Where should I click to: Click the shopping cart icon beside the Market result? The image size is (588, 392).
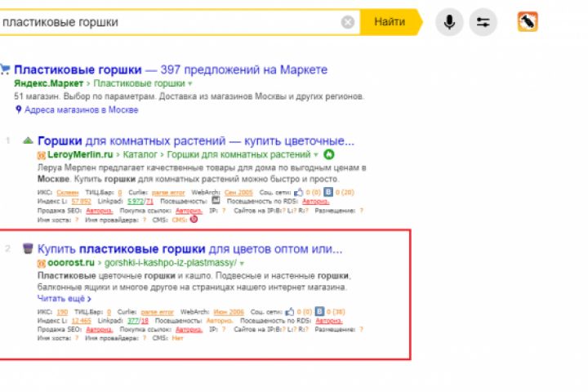coord(5,69)
